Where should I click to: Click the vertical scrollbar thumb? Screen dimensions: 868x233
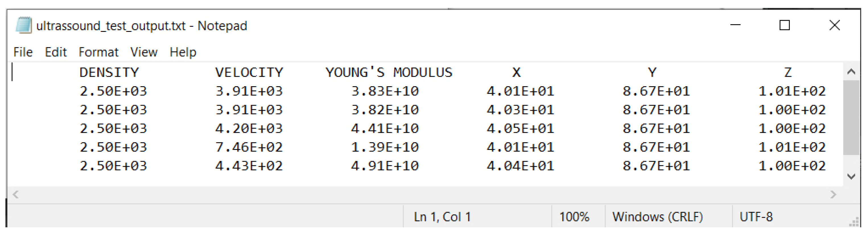tap(851, 118)
